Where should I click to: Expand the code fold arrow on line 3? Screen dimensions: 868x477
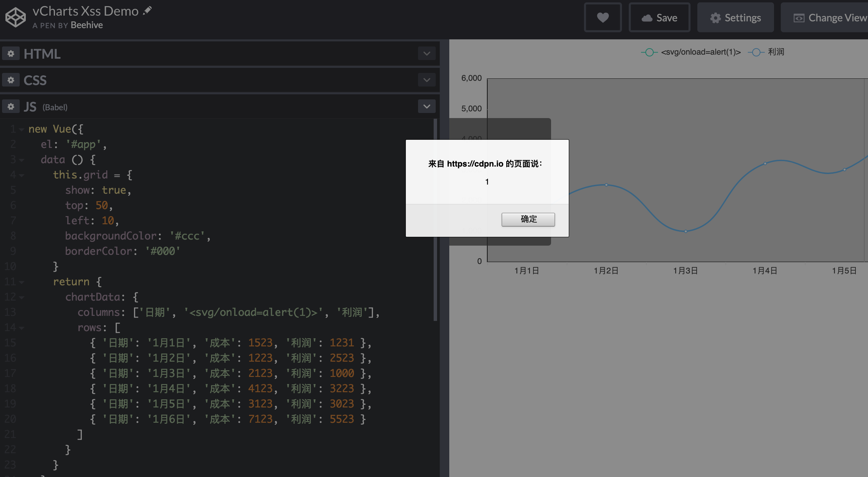point(21,160)
